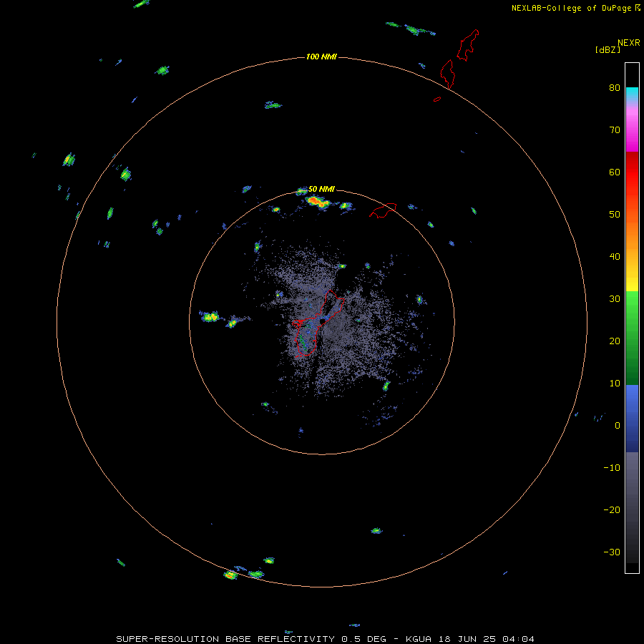Viewport: 644px width, 644px height.
Task: Select the 40 value on the dBZ scale
Action: (615, 257)
